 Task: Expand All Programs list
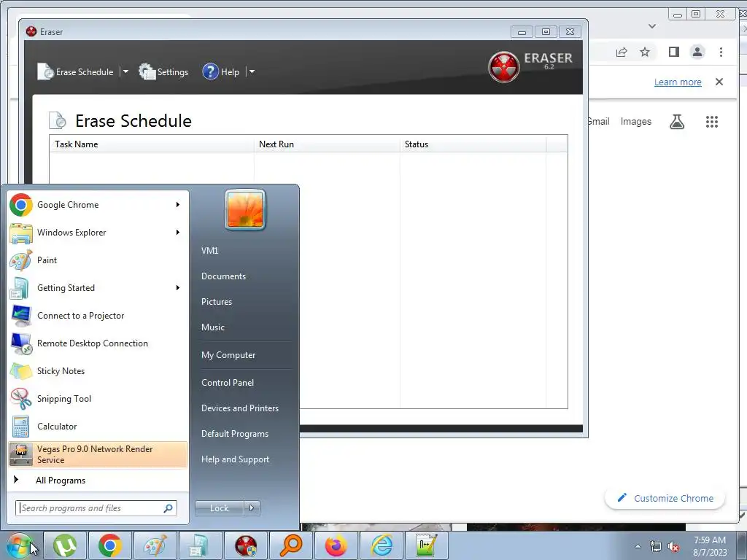[x=98, y=480]
